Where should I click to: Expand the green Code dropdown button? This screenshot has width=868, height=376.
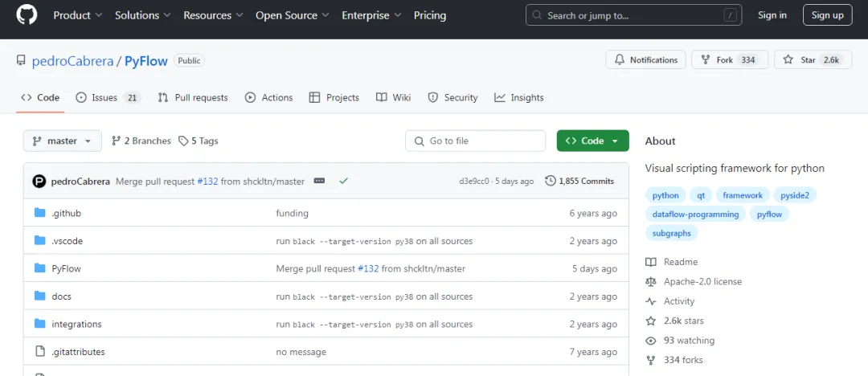(x=593, y=141)
